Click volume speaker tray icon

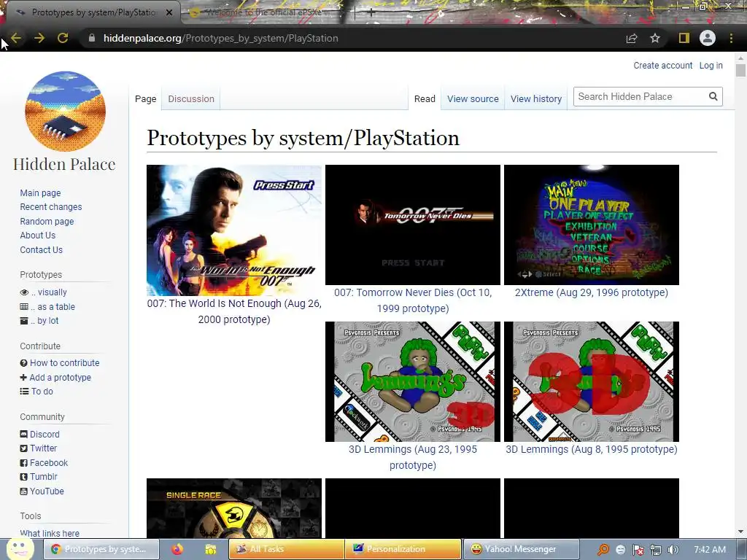click(673, 550)
